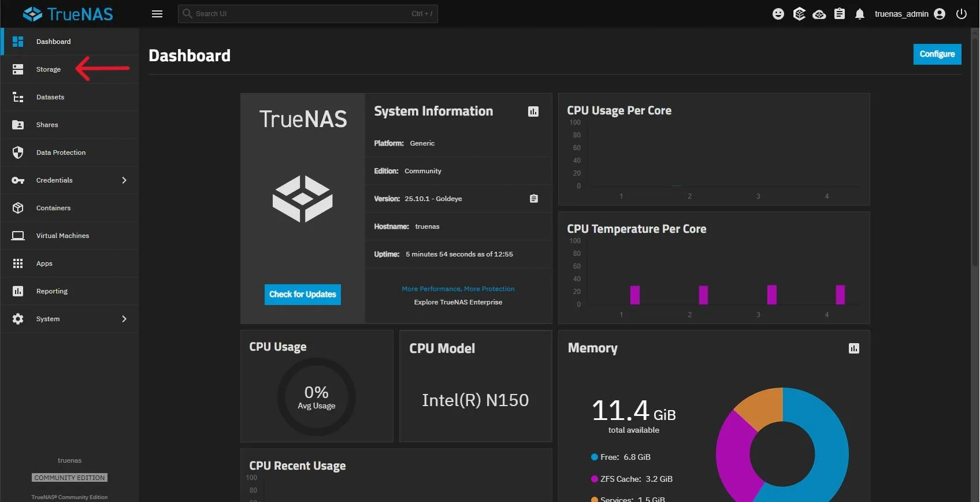Click the Apps grid icon
980x502 pixels.
click(x=18, y=263)
